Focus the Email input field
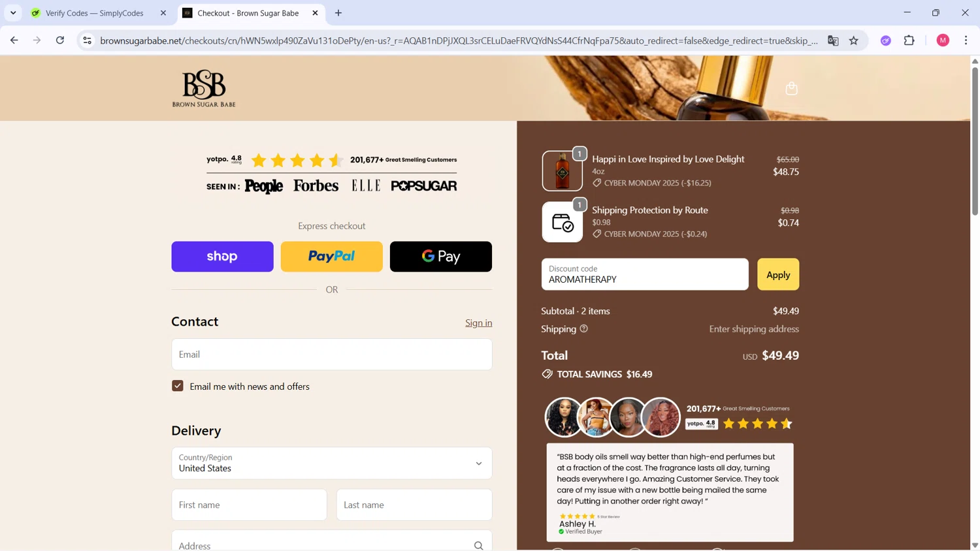The width and height of the screenshot is (980, 551). [x=332, y=354]
